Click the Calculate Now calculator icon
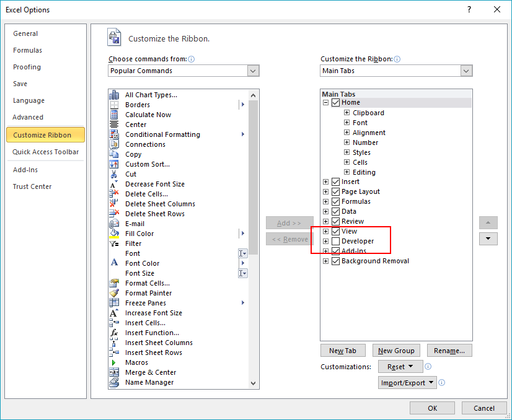Screen dimensions: 512x420 (x=114, y=115)
